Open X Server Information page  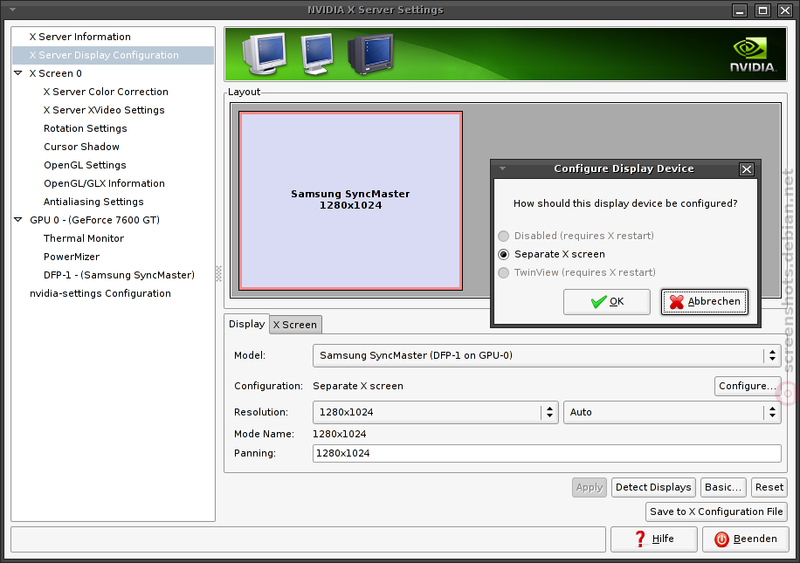click(x=80, y=37)
